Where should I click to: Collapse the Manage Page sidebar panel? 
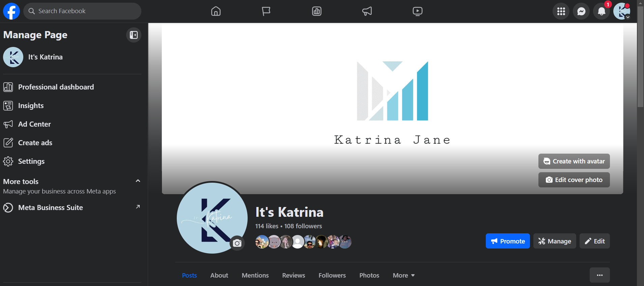134,35
